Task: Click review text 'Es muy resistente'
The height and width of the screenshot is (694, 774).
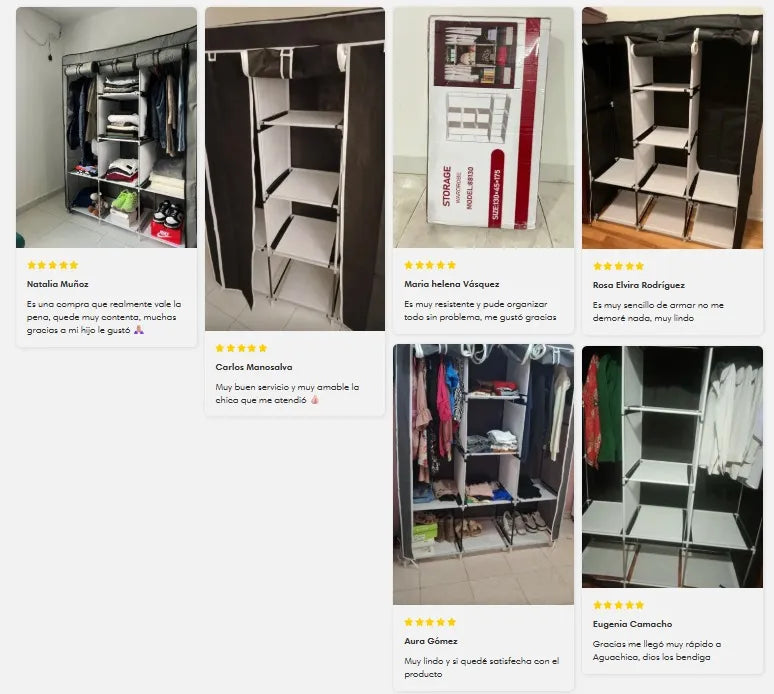Action: click(480, 310)
